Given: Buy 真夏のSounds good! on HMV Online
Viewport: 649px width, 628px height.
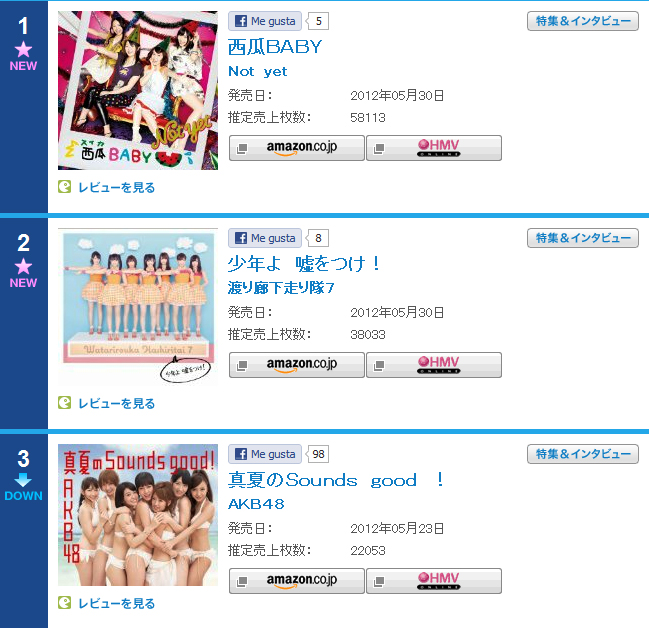Looking at the screenshot, I should [x=434, y=581].
